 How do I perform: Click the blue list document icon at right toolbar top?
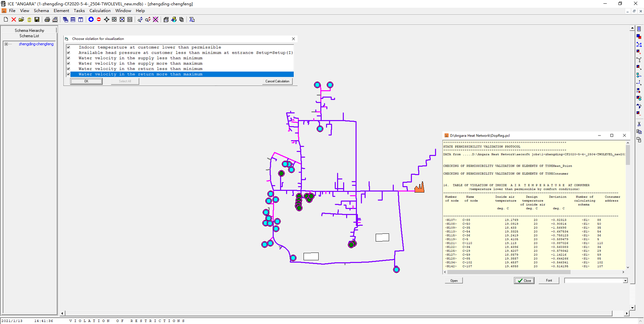(x=639, y=29)
